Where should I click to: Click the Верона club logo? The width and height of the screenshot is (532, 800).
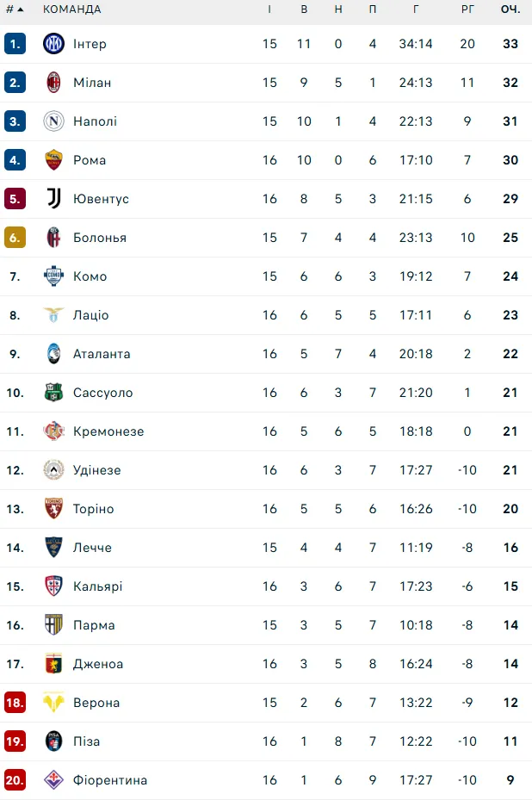point(54,703)
